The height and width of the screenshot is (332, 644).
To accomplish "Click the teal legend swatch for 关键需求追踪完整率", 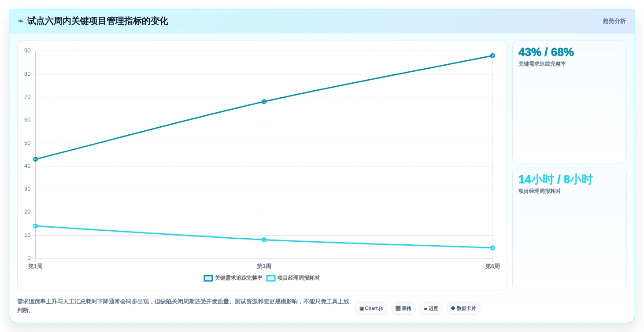I will (208, 278).
